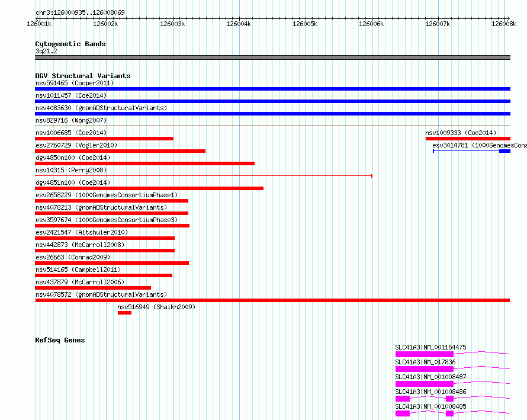Click the NM_001008485 second small exon

click(449, 413)
